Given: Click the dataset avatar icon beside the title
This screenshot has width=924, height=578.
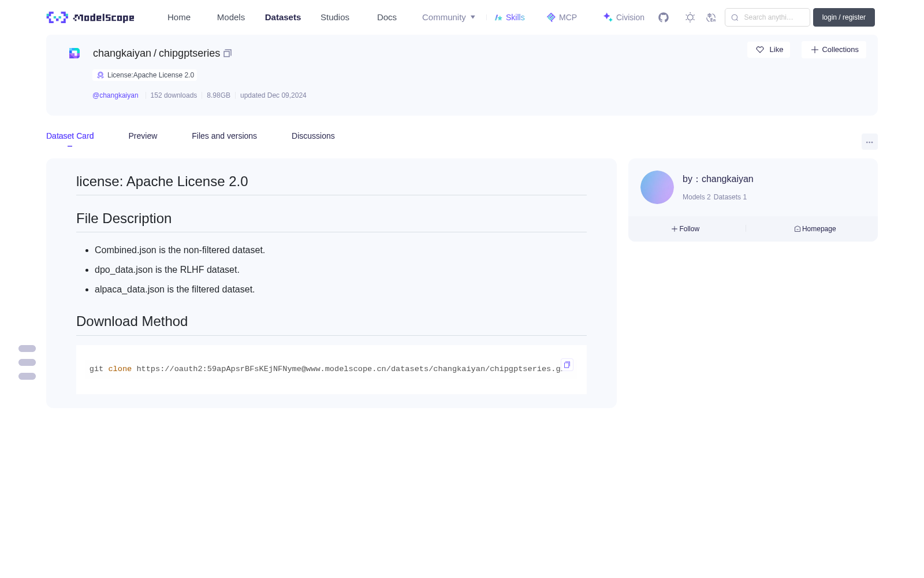Looking at the screenshot, I should [74, 53].
